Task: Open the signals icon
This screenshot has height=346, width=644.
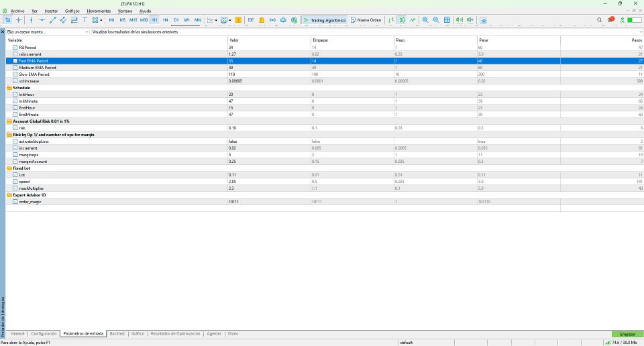Action: point(272,19)
